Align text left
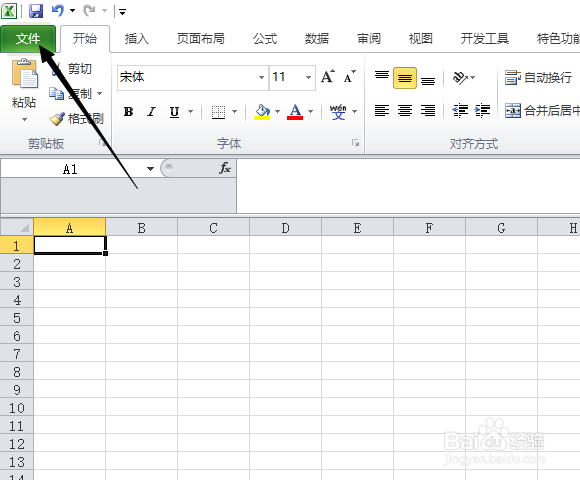The width and height of the screenshot is (580, 480). 382,111
